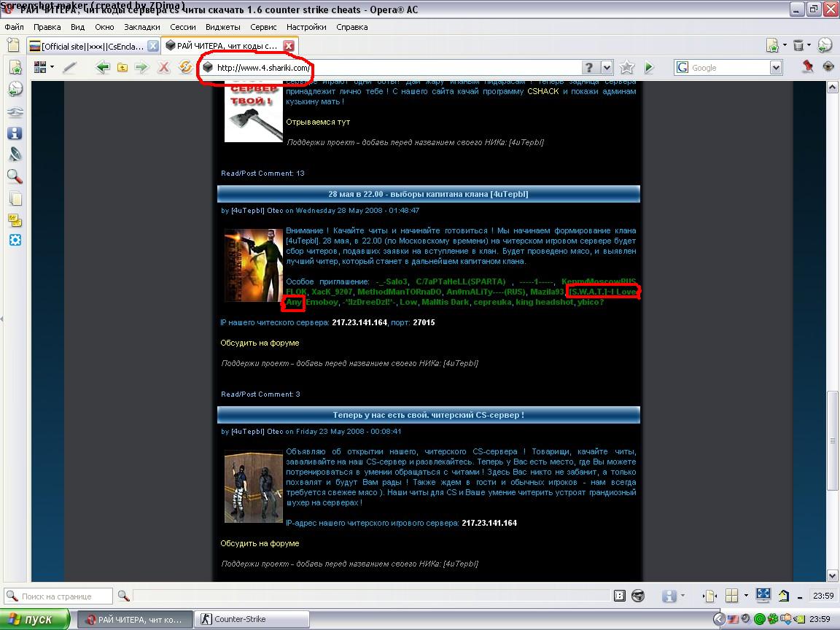Expand the address bar history dropdown

(x=607, y=68)
